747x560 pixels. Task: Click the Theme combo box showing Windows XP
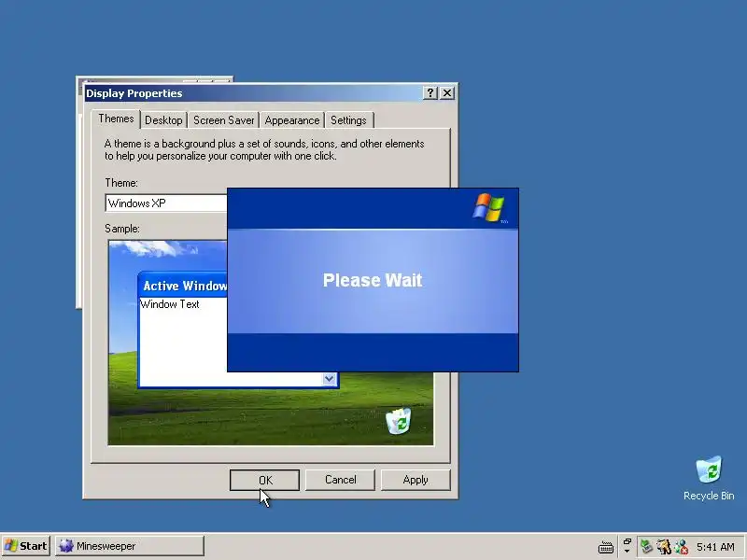(x=166, y=203)
